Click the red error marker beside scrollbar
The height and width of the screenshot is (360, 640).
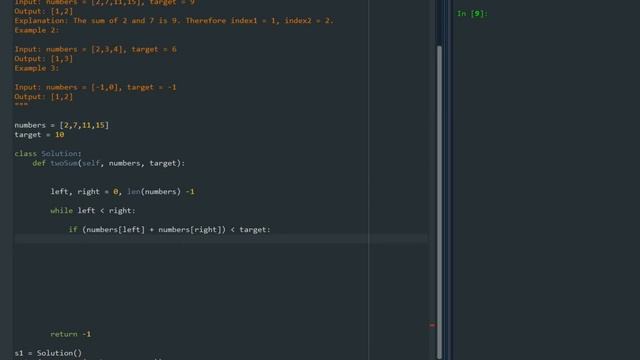point(432,325)
